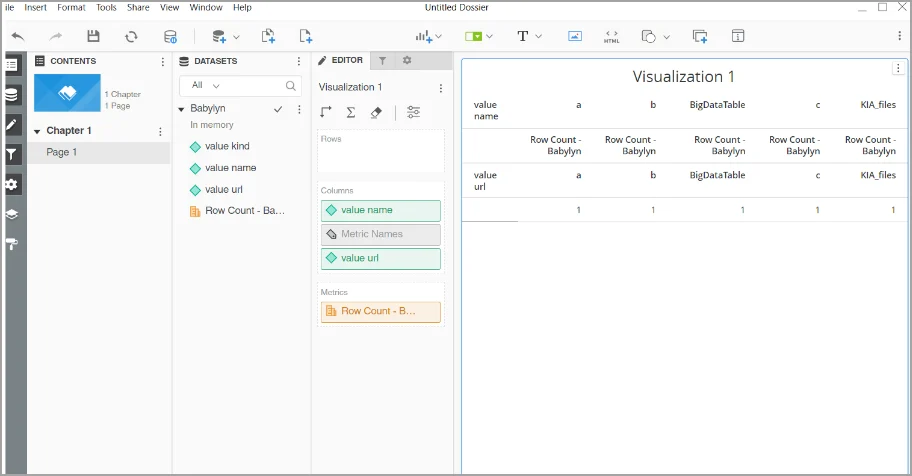The height and width of the screenshot is (476, 912).
Task: Click the dataset search magnifier icon
Action: (x=290, y=86)
